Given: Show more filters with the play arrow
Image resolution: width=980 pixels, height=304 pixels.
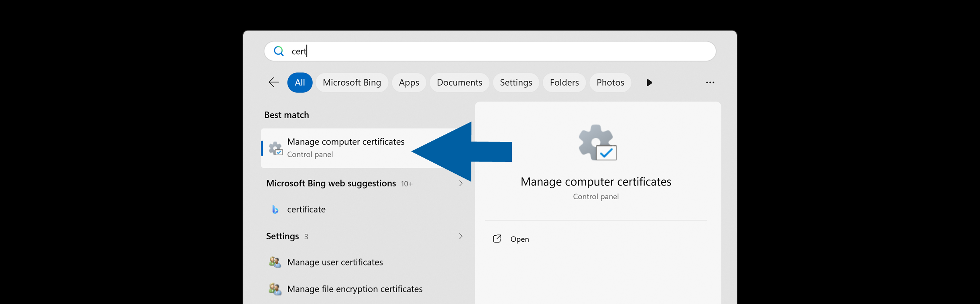Looking at the screenshot, I should 649,83.
